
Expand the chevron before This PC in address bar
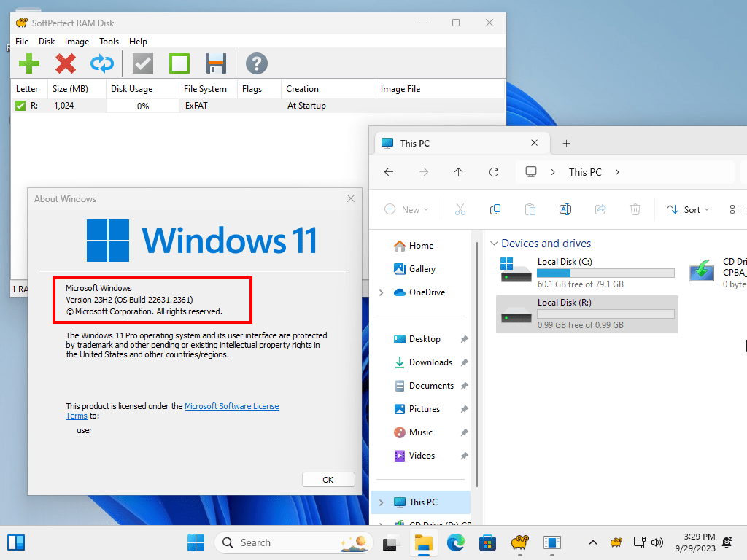pyautogui.click(x=553, y=172)
